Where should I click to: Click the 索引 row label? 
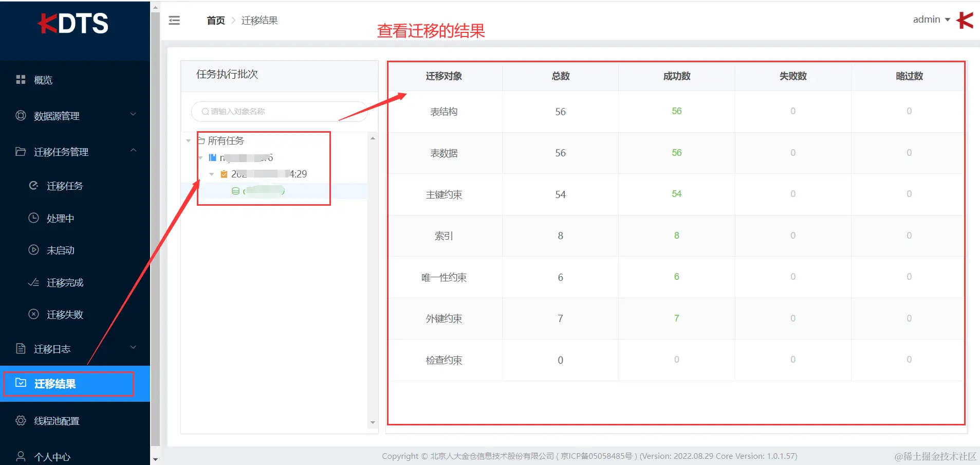point(444,236)
